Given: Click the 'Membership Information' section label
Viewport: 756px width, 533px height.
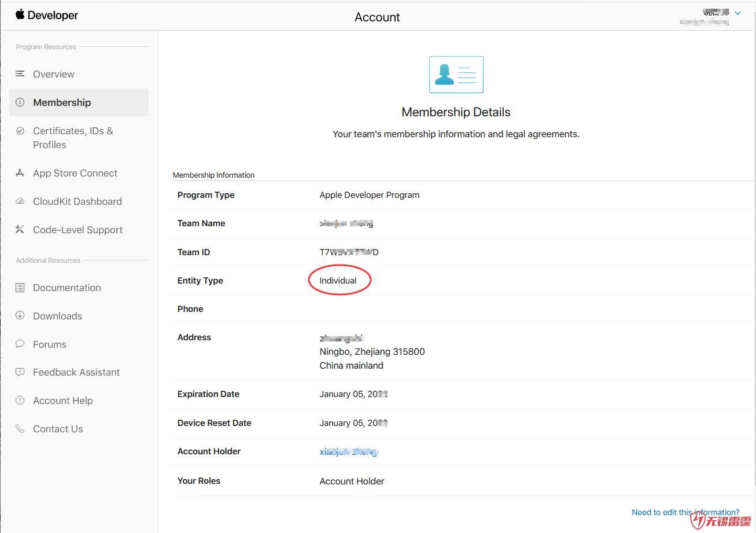Looking at the screenshot, I should tap(214, 175).
